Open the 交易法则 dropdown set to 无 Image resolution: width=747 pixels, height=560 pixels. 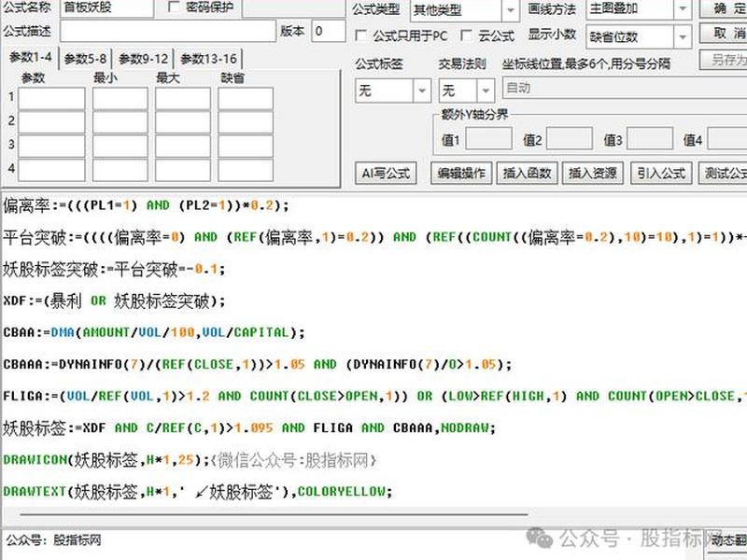465,90
